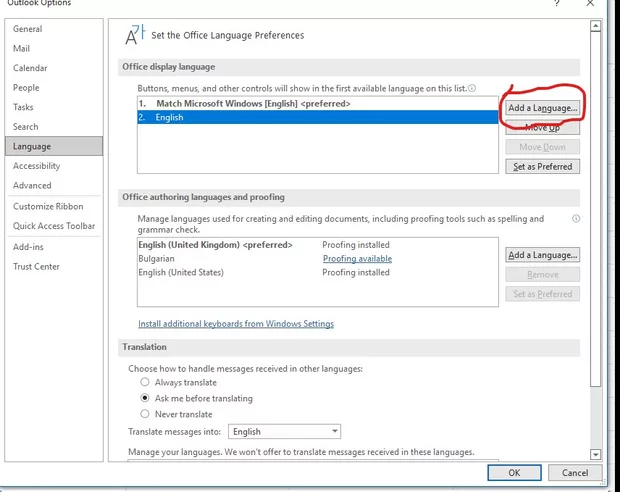620x492 pixels.
Task: Click the display language info icon
Action: 472,88
